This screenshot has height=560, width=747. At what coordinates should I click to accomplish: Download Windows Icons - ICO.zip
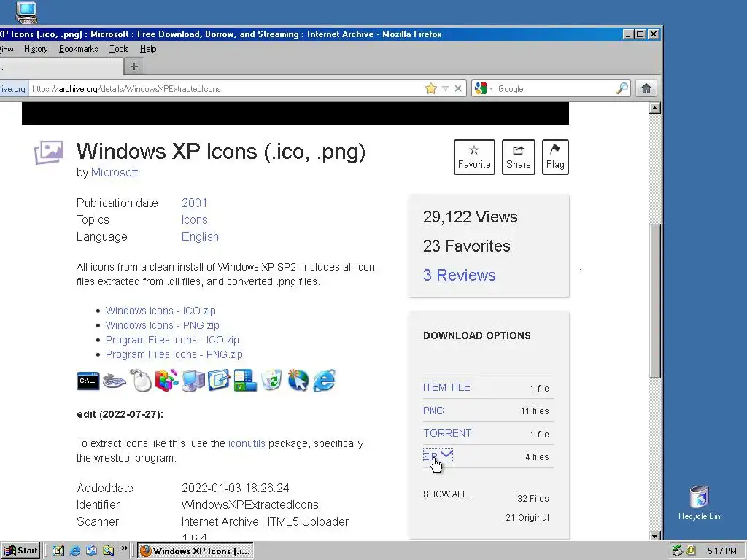tap(160, 311)
